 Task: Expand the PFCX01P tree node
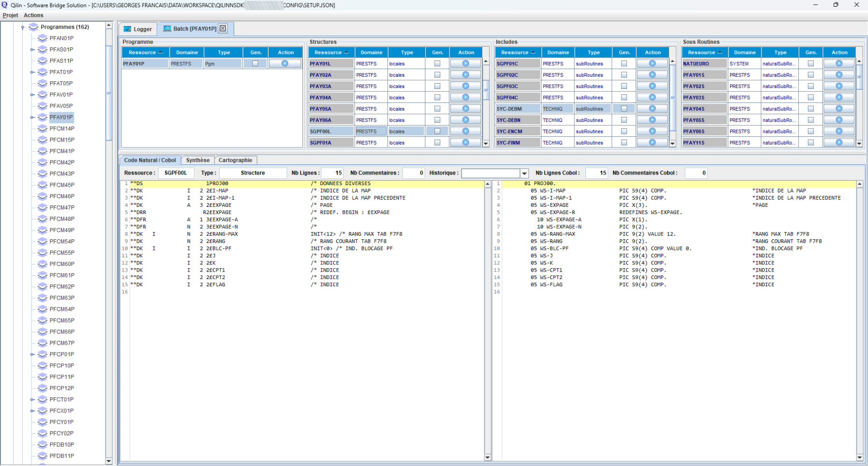(31, 410)
